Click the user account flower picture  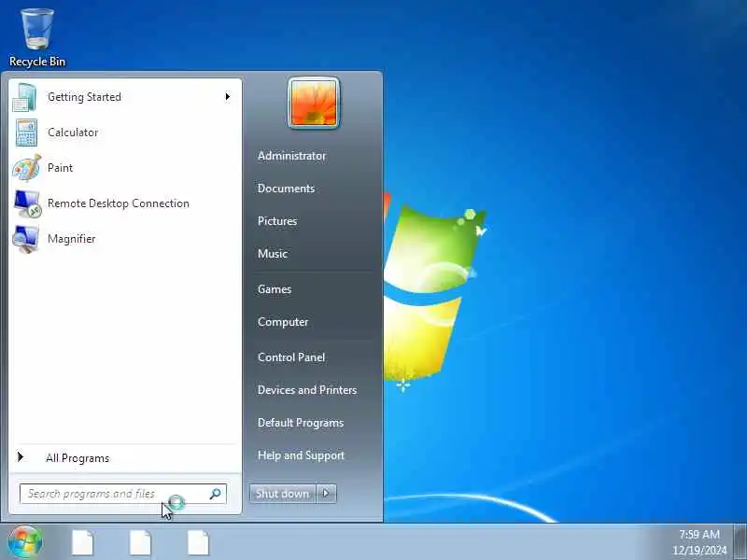click(x=314, y=104)
